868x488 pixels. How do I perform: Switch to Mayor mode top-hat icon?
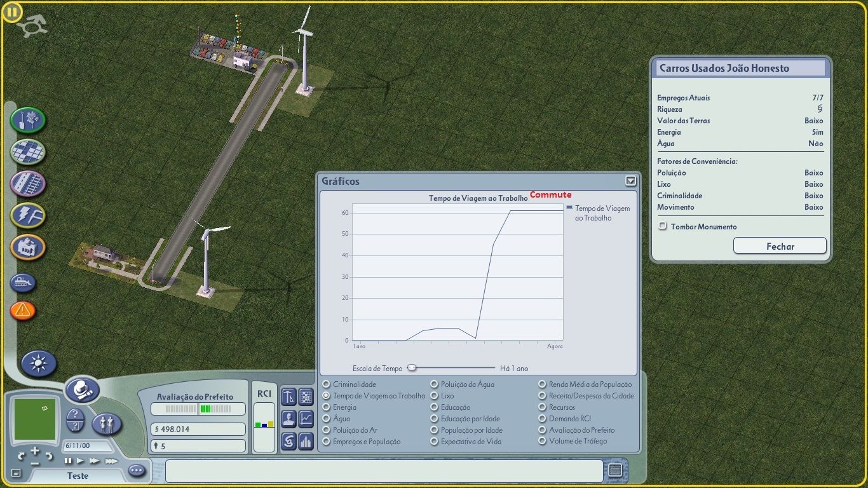[x=81, y=389]
